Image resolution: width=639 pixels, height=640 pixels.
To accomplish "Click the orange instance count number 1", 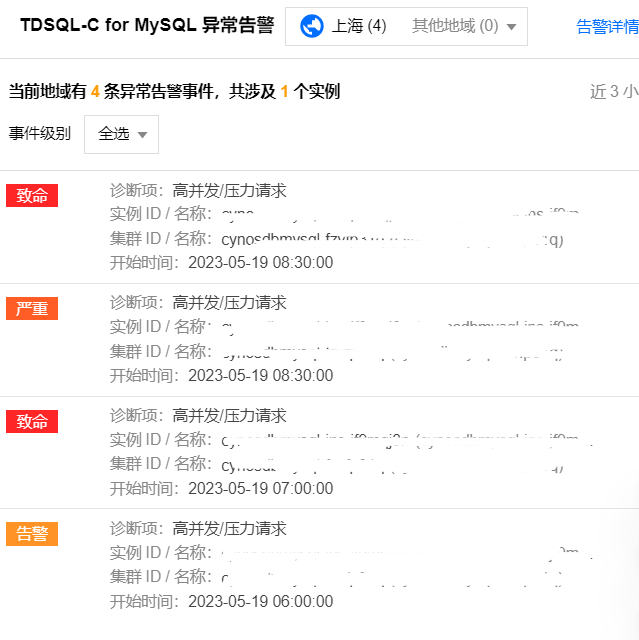I will point(284,92).
